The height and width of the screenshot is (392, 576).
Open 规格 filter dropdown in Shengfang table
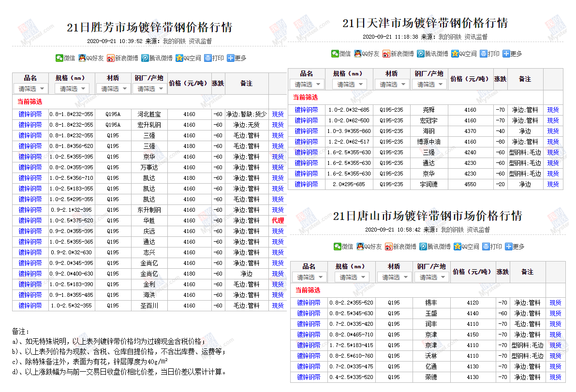pyautogui.click(x=72, y=89)
